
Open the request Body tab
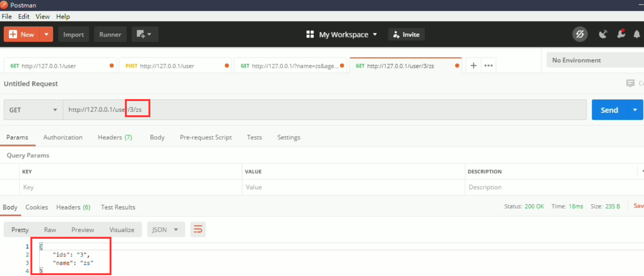pyautogui.click(x=157, y=137)
